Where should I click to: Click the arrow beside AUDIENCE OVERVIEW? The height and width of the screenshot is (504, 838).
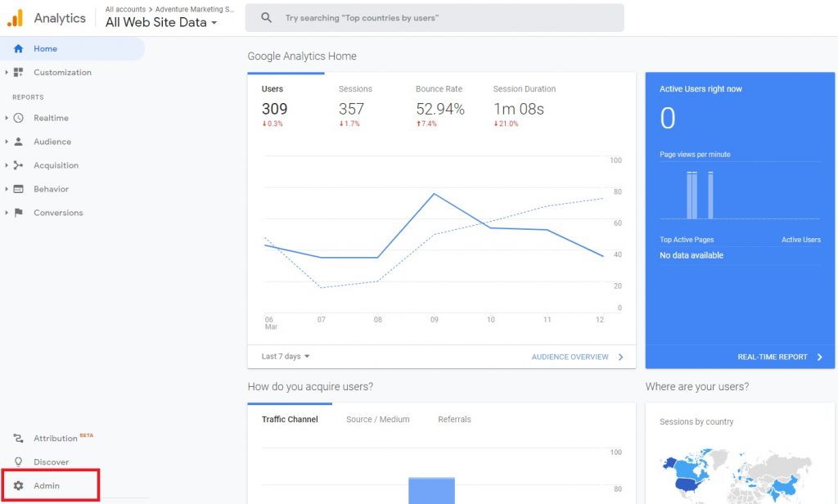[x=620, y=357]
